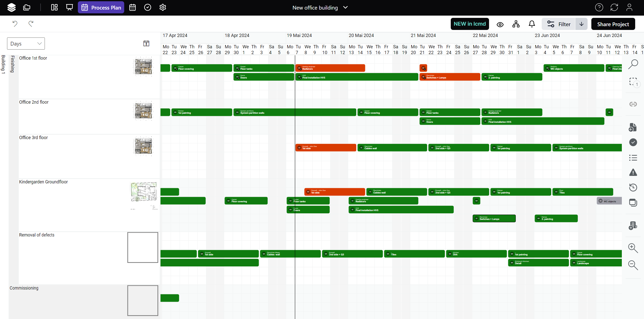Open the warnings triangle icon

coord(633,173)
